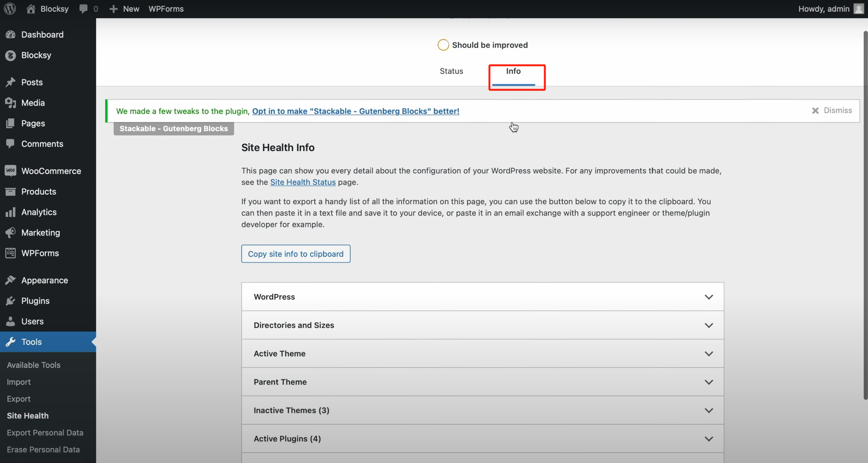Open the Tools wrench icon

pos(11,341)
